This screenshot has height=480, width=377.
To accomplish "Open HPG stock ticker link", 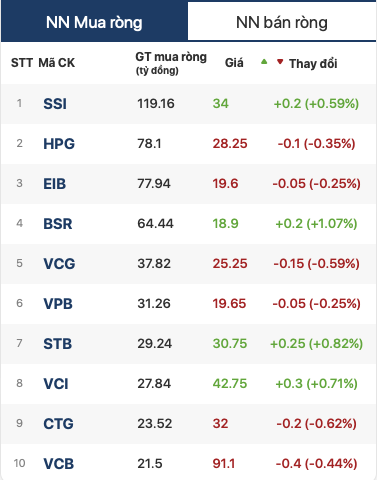I will (x=59, y=144).
